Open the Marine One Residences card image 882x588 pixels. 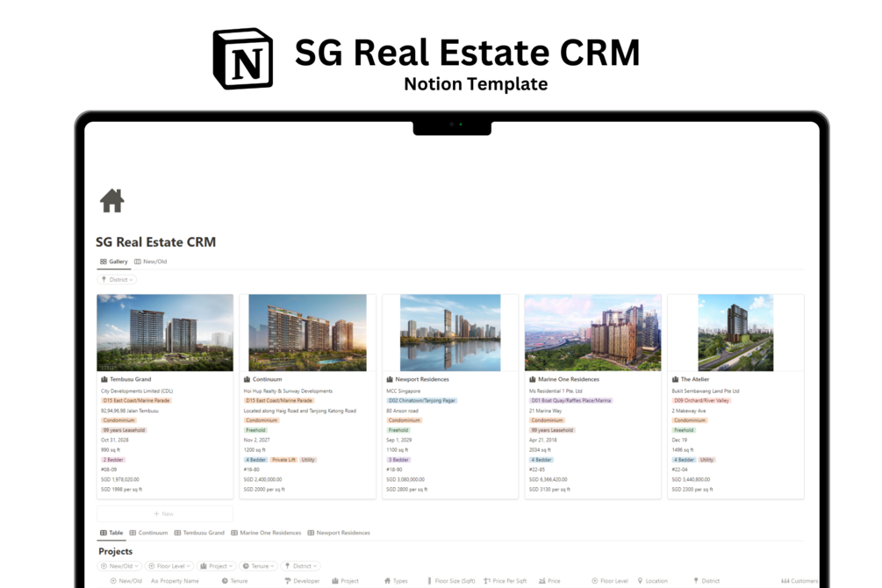pos(593,333)
